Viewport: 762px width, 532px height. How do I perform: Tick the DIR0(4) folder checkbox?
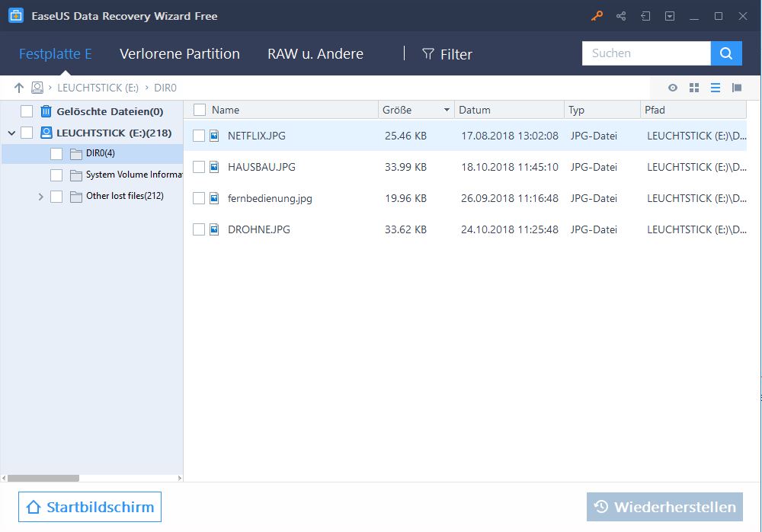[x=56, y=154]
